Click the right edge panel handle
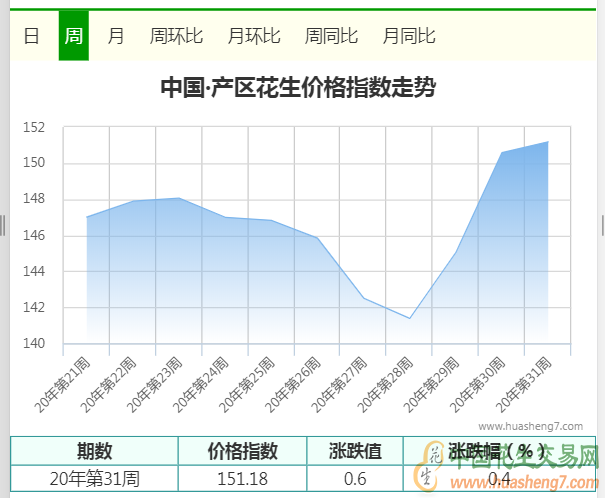The height and width of the screenshot is (498, 605). click(601, 226)
